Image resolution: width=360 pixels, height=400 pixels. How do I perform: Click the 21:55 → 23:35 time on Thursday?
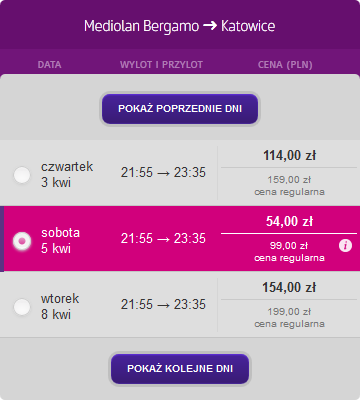click(x=163, y=173)
